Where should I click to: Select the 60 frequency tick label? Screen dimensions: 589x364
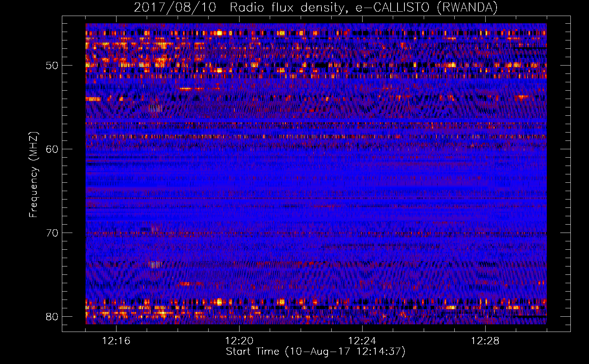(52, 149)
